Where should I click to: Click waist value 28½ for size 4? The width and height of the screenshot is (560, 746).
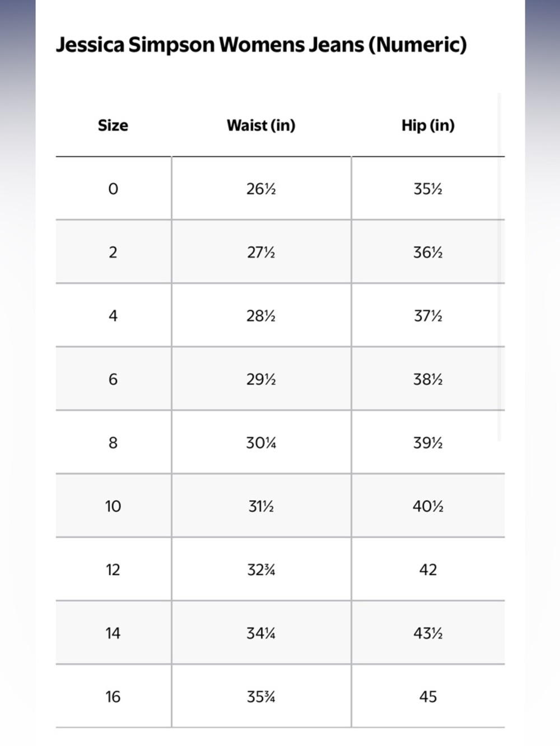pyautogui.click(x=261, y=316)
